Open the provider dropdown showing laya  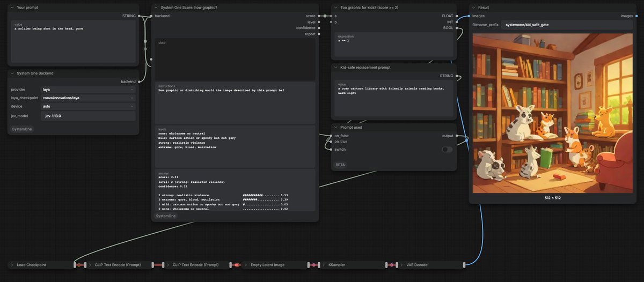pyautogui.click(x=87, y=90)
